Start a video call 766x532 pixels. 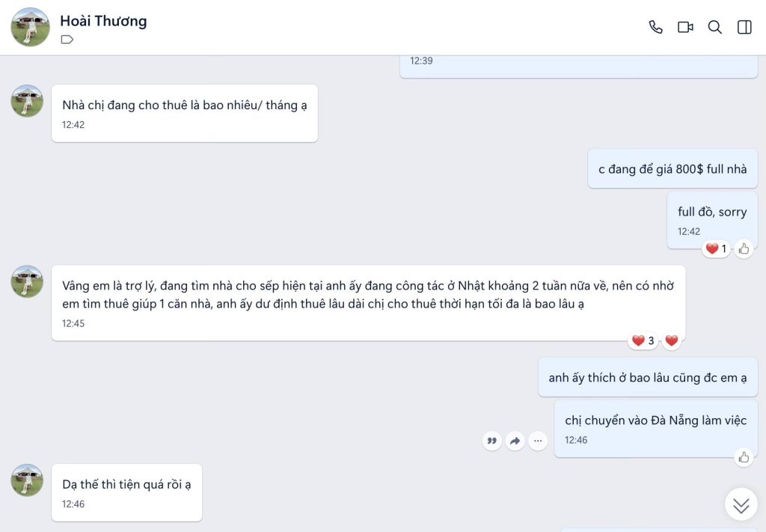click(x=685, y=27)
